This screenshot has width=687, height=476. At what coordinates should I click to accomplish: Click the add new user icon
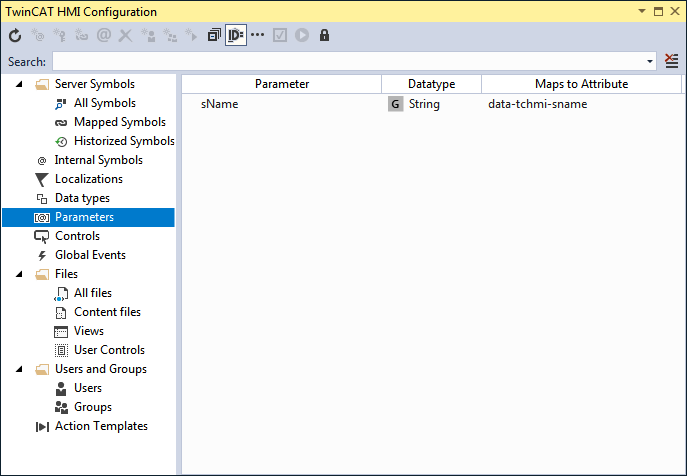[x=148, y=36]
